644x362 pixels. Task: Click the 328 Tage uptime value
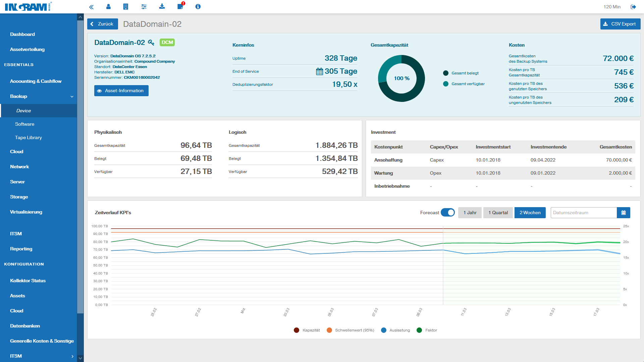click(341, 58)
